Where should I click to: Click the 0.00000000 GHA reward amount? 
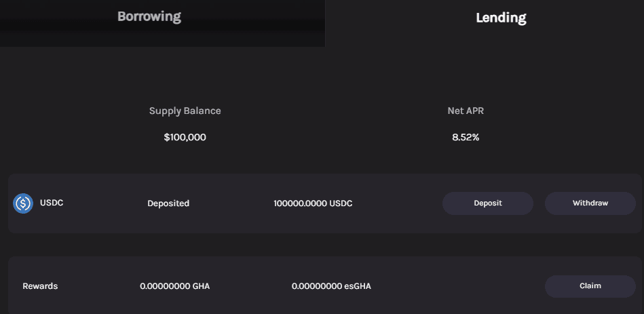click(174, 286)
